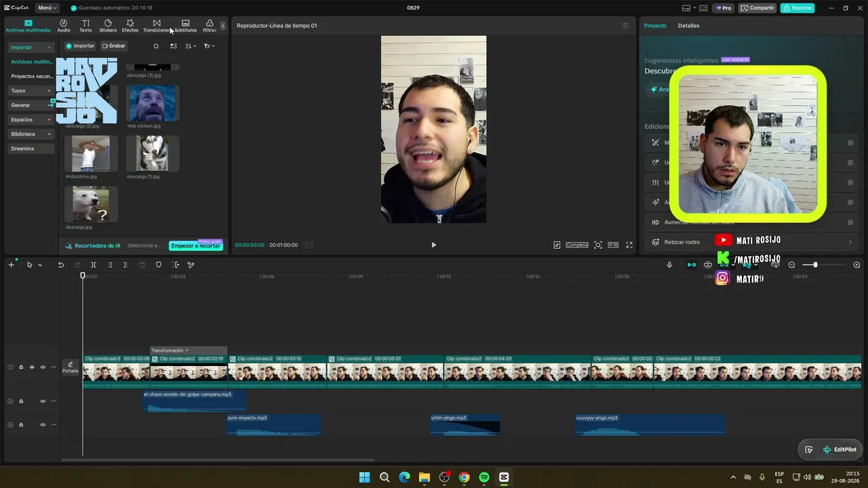Screen dimensions: 868x488
Task: Click the Portada cover button
Action: tap(71, 367)
